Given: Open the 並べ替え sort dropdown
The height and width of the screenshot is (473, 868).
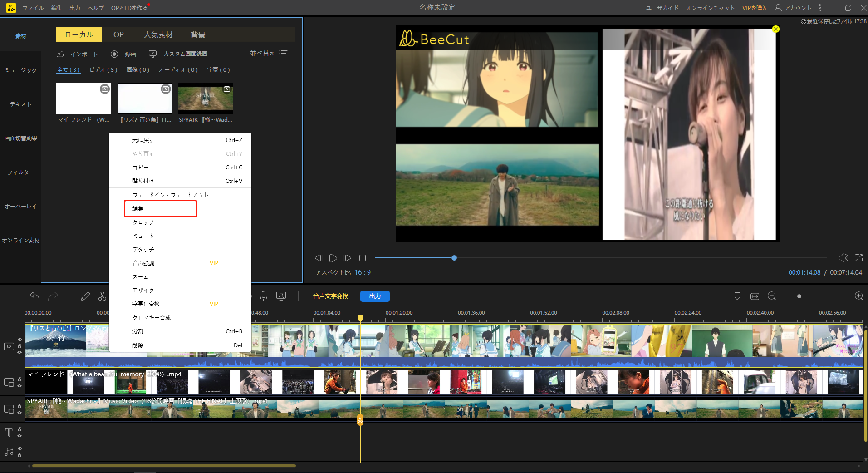Looking at the screenshot, I should point(268,54).
